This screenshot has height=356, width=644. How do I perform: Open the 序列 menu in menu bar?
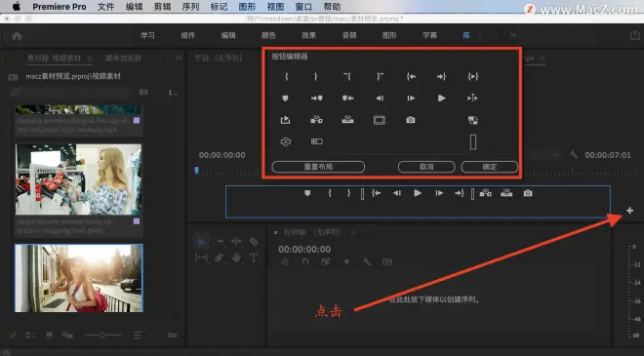pyautogui.click(x=190, y=7)
